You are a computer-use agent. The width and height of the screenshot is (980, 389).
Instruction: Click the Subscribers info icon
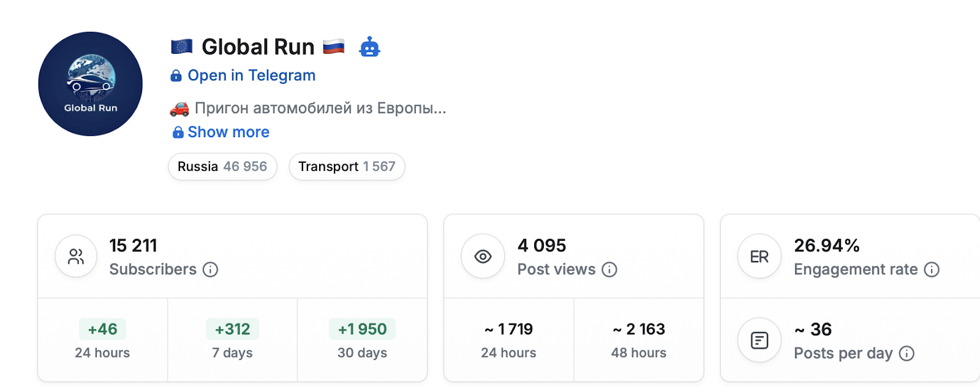pyautogui.click(x=210, y=270)
